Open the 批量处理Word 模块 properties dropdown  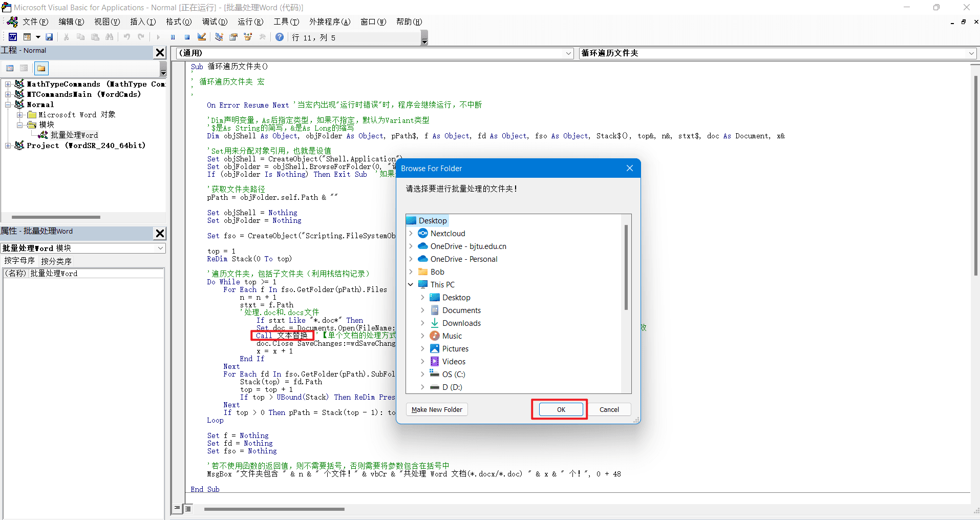coord(160,248)
